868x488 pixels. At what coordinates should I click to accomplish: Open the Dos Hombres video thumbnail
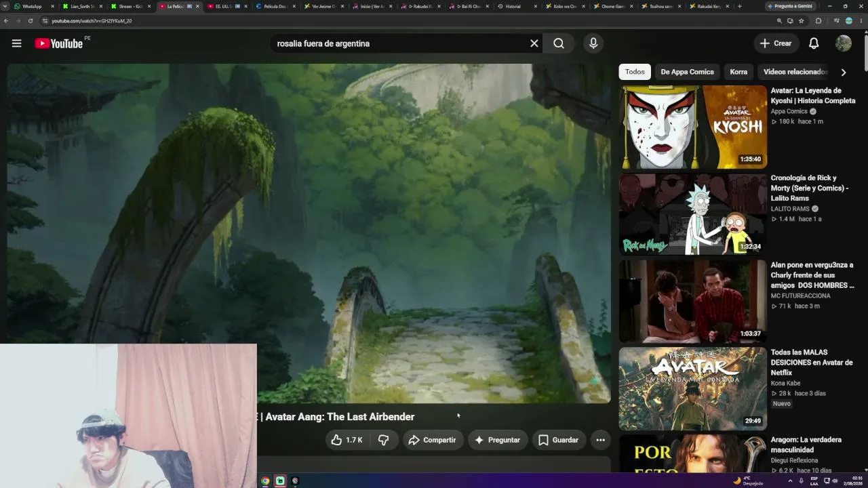click(692, 301)
